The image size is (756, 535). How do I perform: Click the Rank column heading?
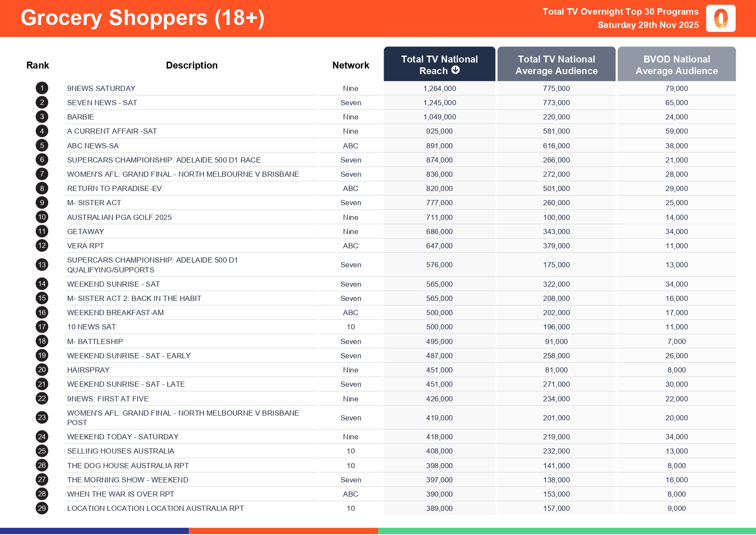(x=37, y=65)
